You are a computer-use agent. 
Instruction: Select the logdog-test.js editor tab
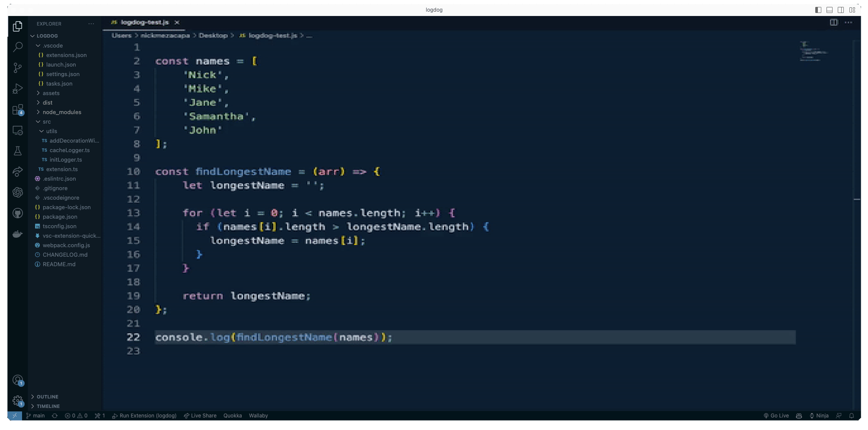tap(144, 22)
